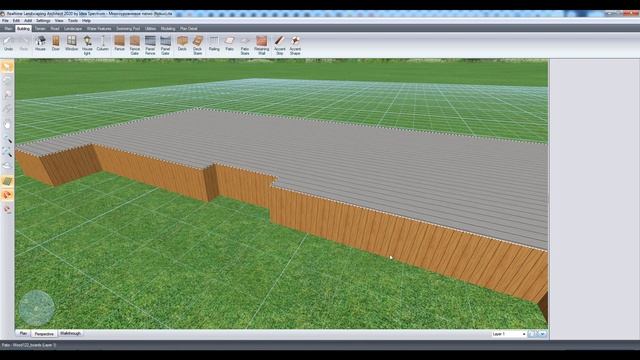Image resolution: width=640 pixels, height=360 pixels.
Task: Switch to the Perspective view tab
Action: coord(44,334)
